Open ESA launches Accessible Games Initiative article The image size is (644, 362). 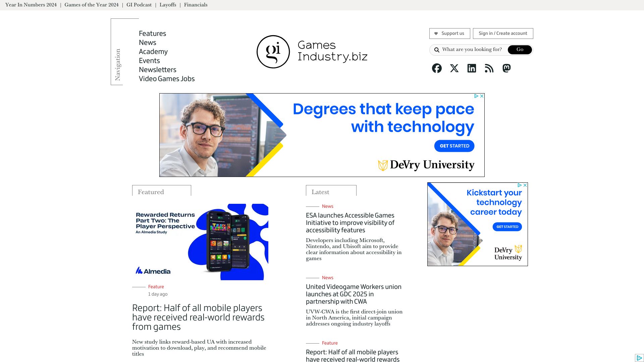(x=350, y=223)
